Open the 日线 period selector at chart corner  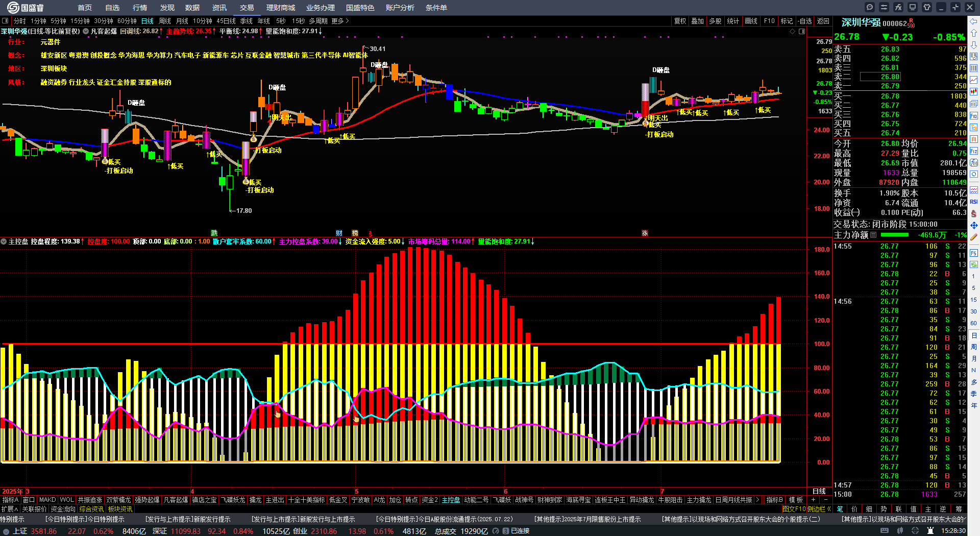(819, 491)
